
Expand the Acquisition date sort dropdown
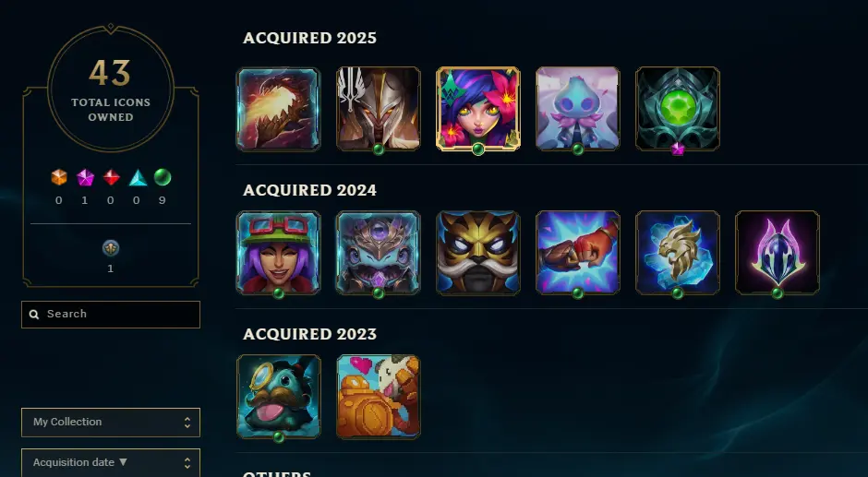point(111,463)
